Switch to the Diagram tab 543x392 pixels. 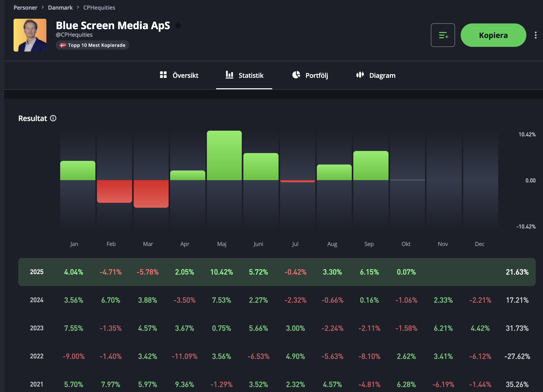(382, 75)
